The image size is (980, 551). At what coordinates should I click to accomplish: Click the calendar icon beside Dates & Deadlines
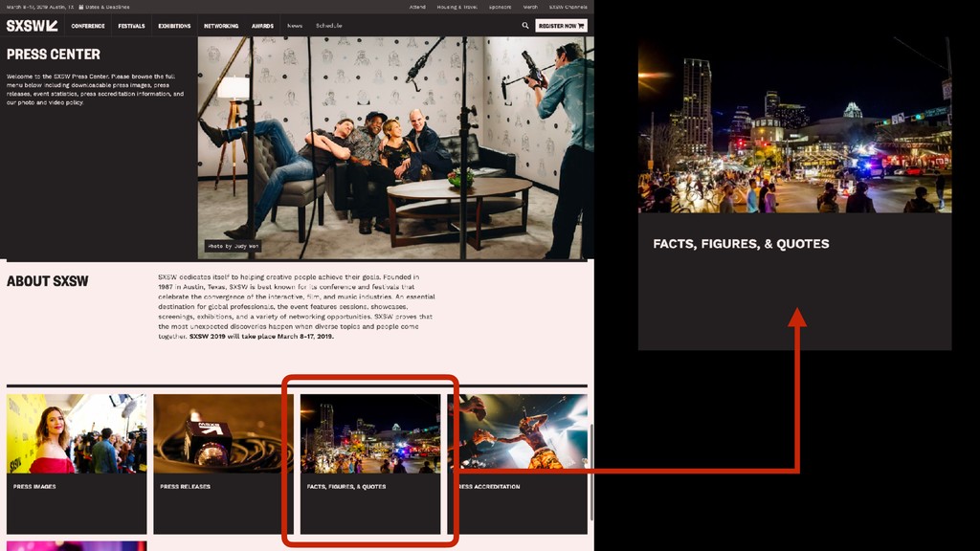81,7
